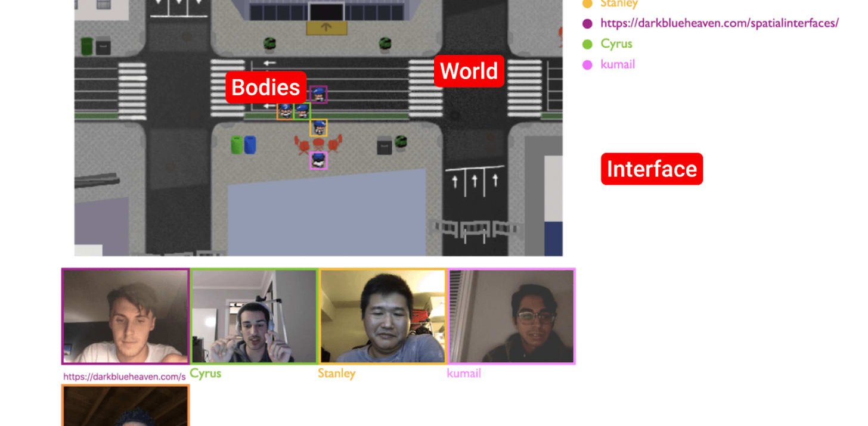Click the red Interface label
The image size is (868, 426).
pyautogui.click(x=652, y=169)
